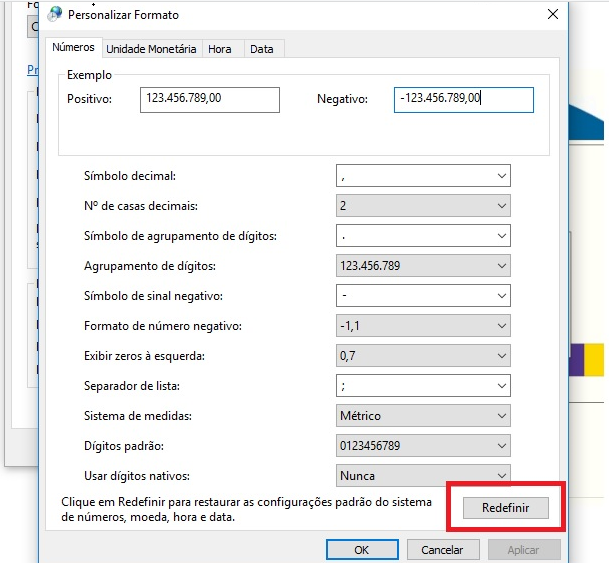
Task: Select the Números tab
Action: (x=73, y=47)
